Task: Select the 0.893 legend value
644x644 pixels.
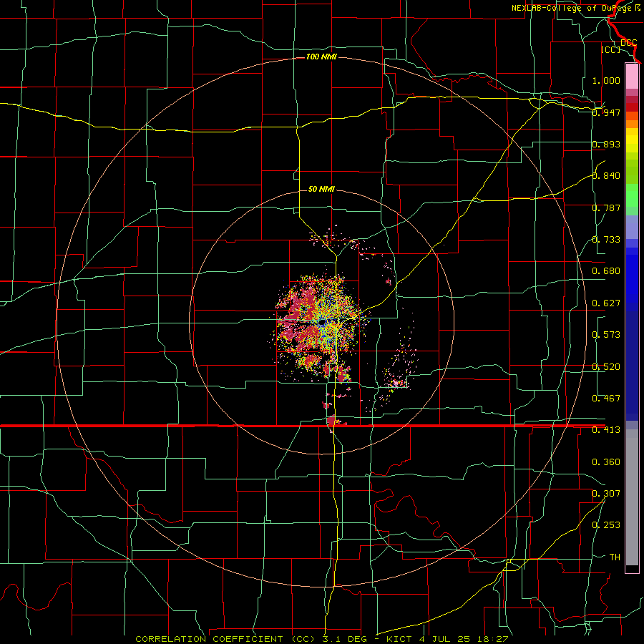Action: [606, 144]
